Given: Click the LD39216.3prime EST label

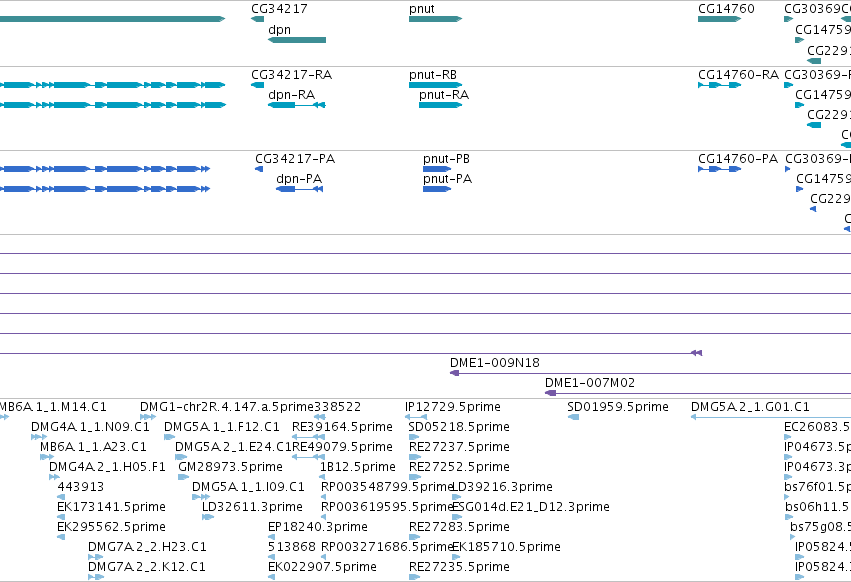Looking at the screenshot, I should coord(502,486).
